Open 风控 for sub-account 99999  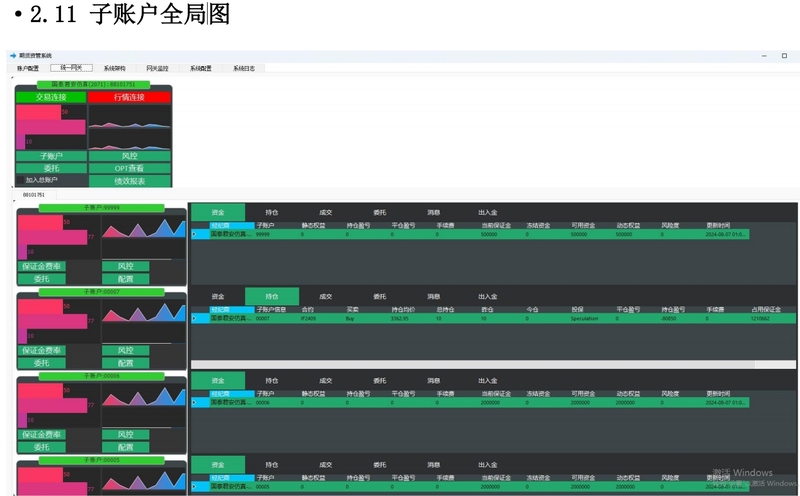coord(126,266)
